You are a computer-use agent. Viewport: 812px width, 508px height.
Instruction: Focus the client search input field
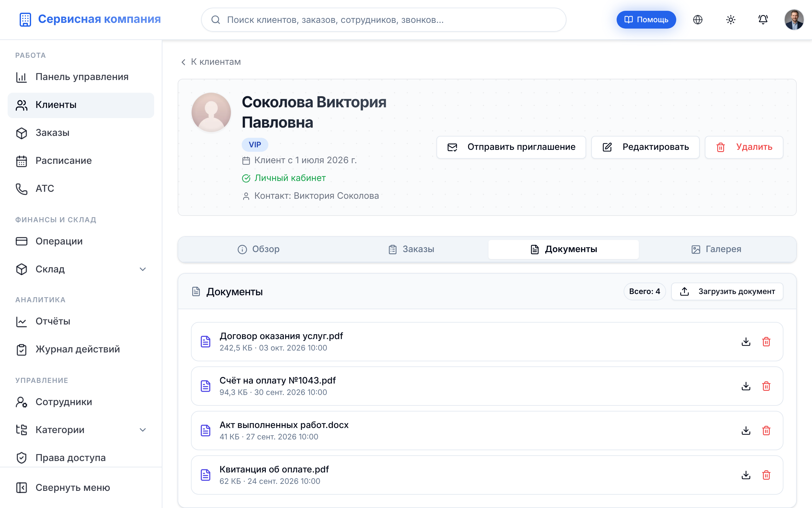tap(383, 20)
